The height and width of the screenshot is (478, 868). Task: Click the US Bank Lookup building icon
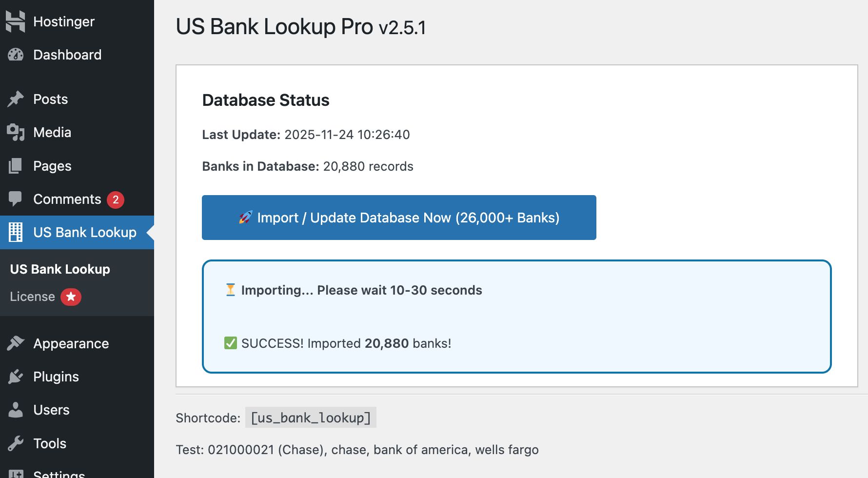(15, 232)
